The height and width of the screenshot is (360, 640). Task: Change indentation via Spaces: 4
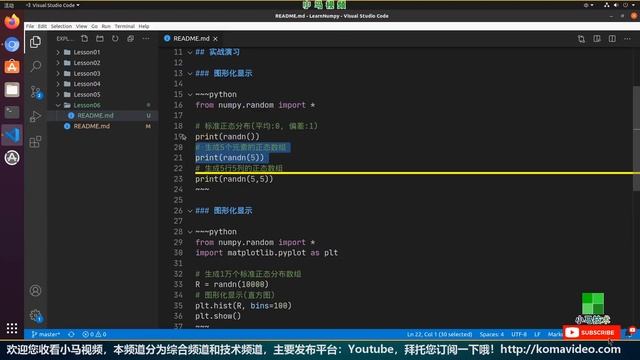tap(491, 334)
